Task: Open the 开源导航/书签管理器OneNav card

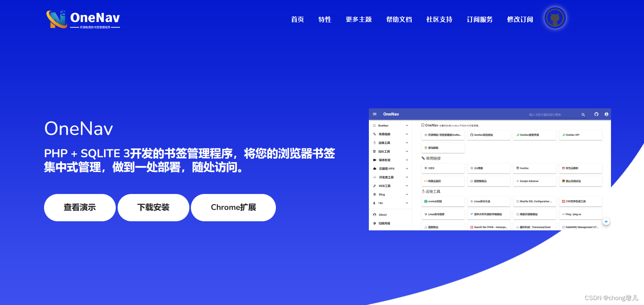Action: point(443,135)
